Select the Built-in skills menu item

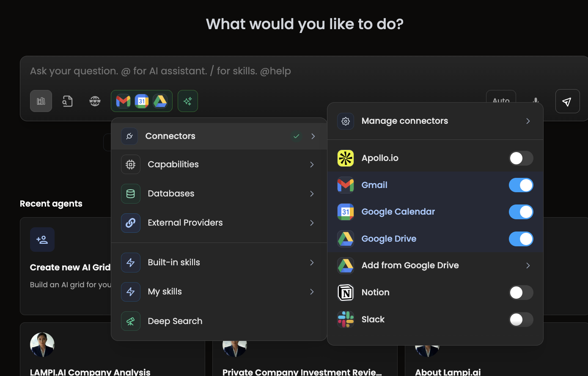click(219, 262)
